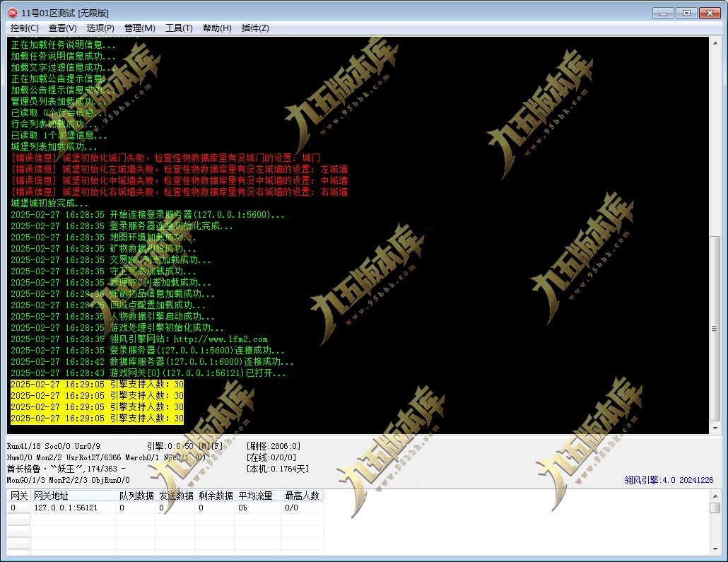Screen dimensions: 728x562
Task: Select the 0b average traffic cell
Action: click(x=258, y=508)
